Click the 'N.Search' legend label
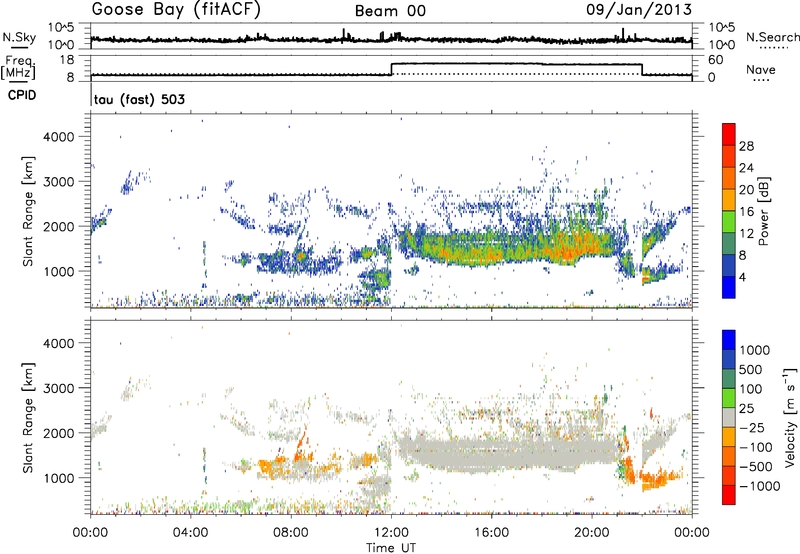This screenshot has height=554, width=800. pyautogui.click(x=772, y=37)
